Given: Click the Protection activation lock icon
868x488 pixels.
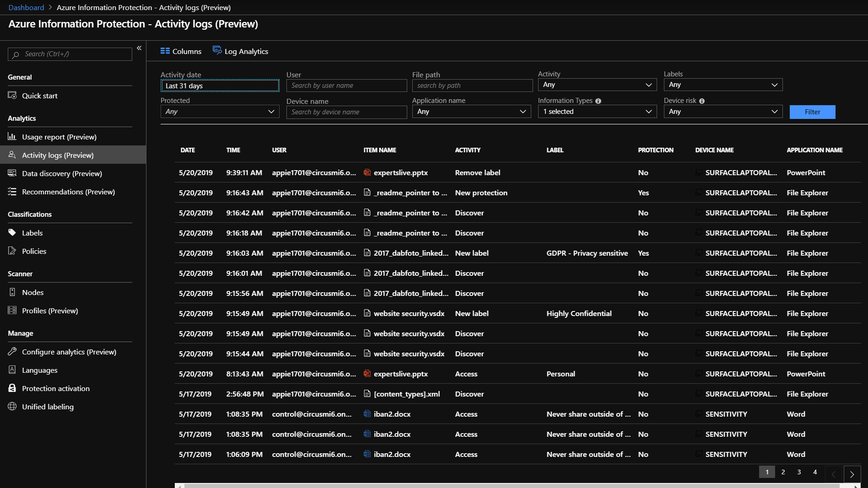Looking at the screenshot, I should [12, 388].
